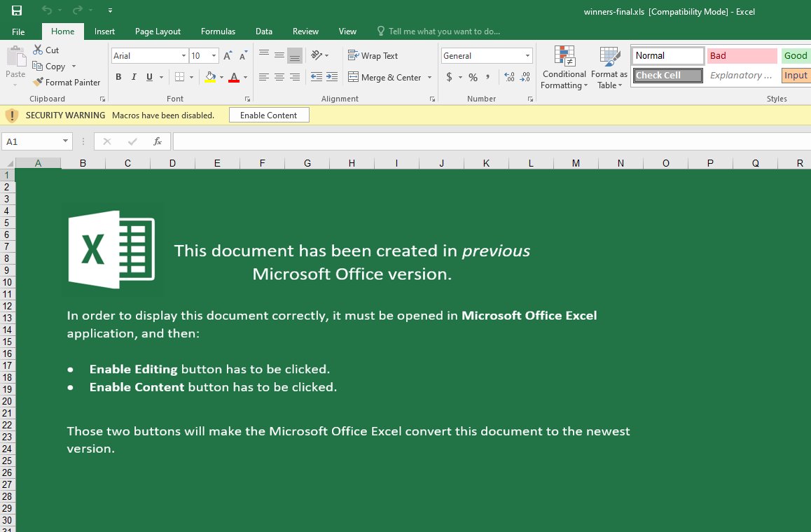Click the Insert Function fx icon
811x532 pixels.
click(158, 141)
